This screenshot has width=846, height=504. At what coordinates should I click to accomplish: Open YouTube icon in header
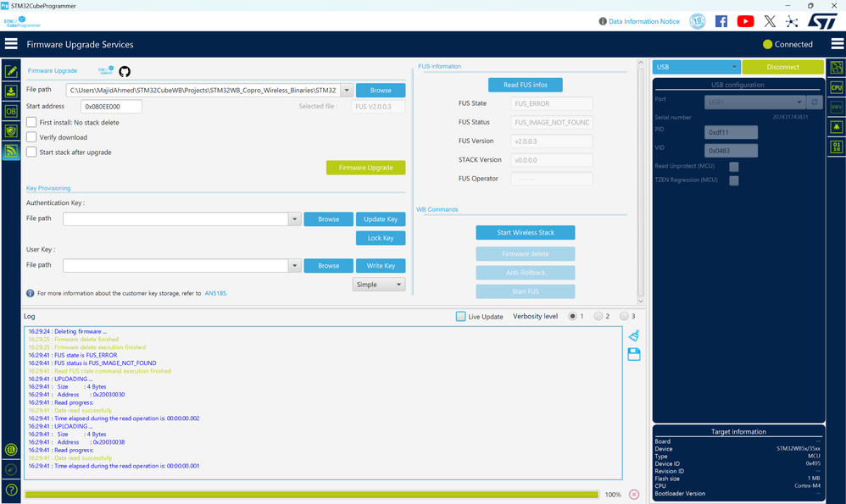coord(746,21)
